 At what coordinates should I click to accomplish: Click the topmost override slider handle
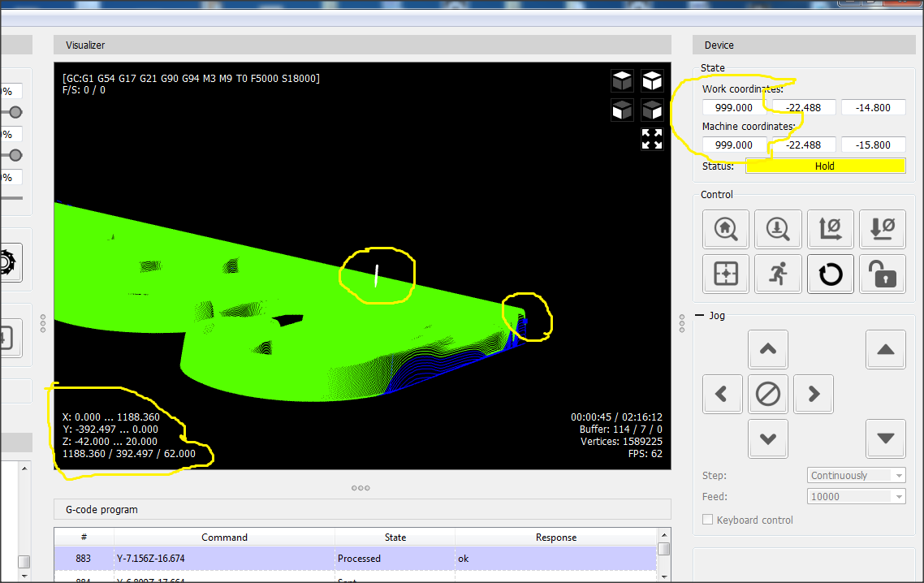15,112
